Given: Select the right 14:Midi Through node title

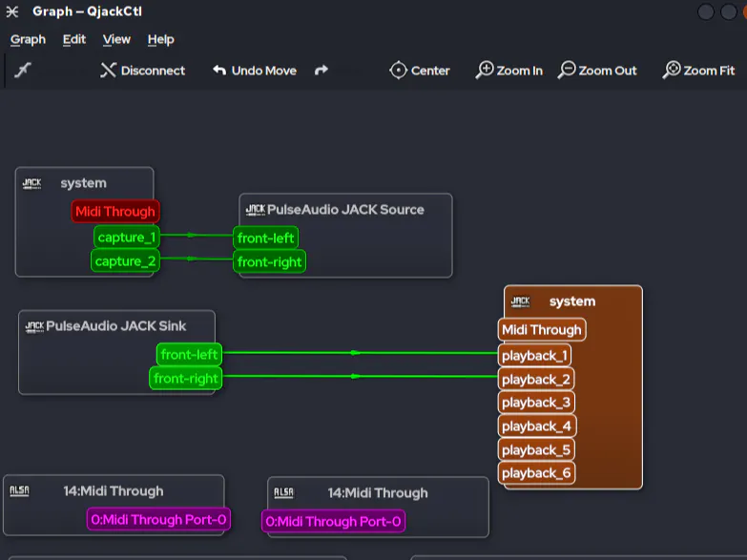Looking at the screenshot, I should coord(378,493).
